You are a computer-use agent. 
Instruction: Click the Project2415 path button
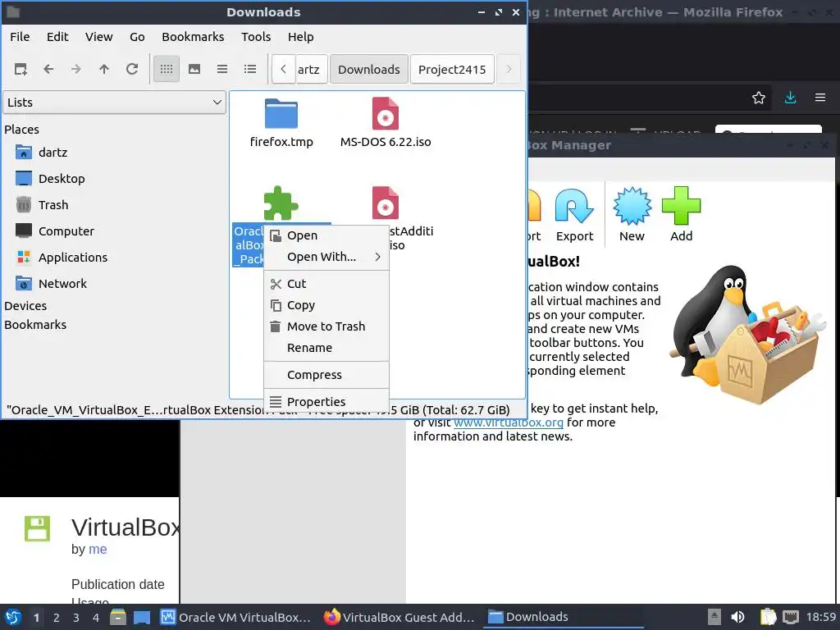452,70
